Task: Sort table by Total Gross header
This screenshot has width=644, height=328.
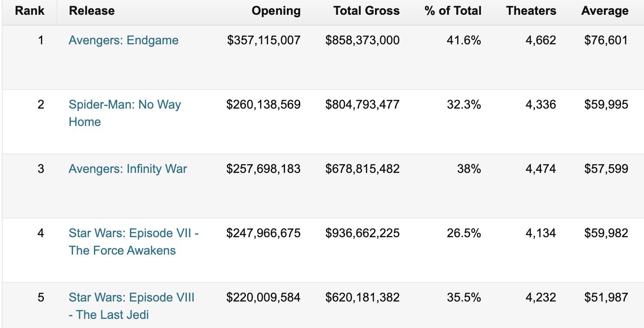Action: (366, 11)
